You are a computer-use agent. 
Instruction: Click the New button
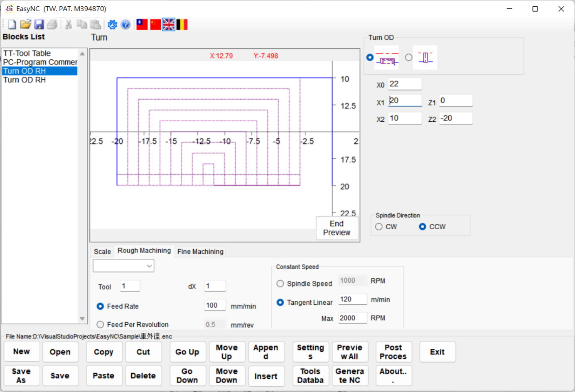pyautogui.click(x=22, y=352)
